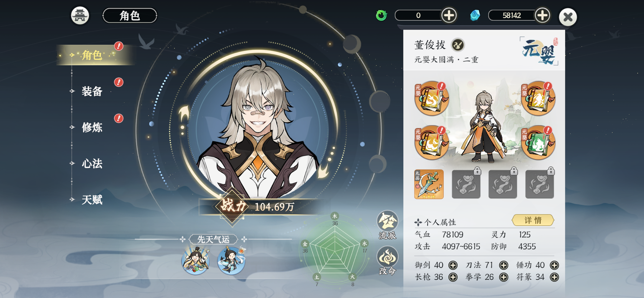Add more spirit stones beside 58142
The width and height of the screenshot is (644, 298).
[x=542, y=16]
